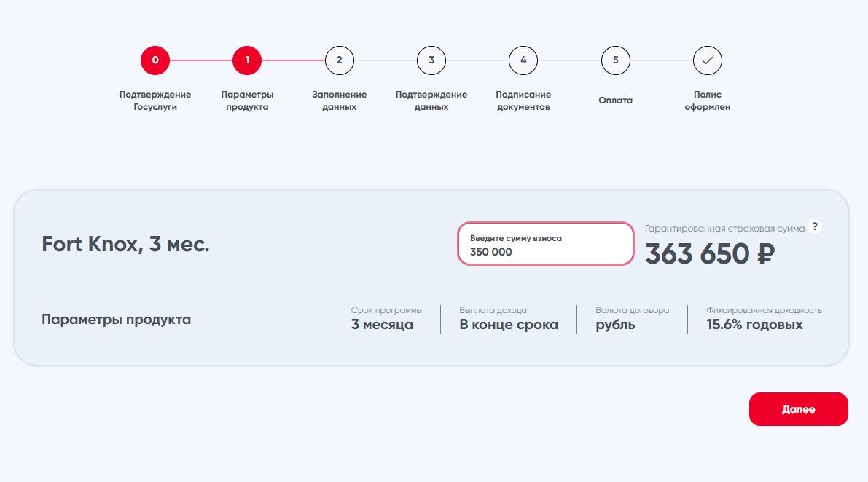The image size is (868, 482).
Task: Focus the Введите сумму взноса input field
Action: point(546,244)
